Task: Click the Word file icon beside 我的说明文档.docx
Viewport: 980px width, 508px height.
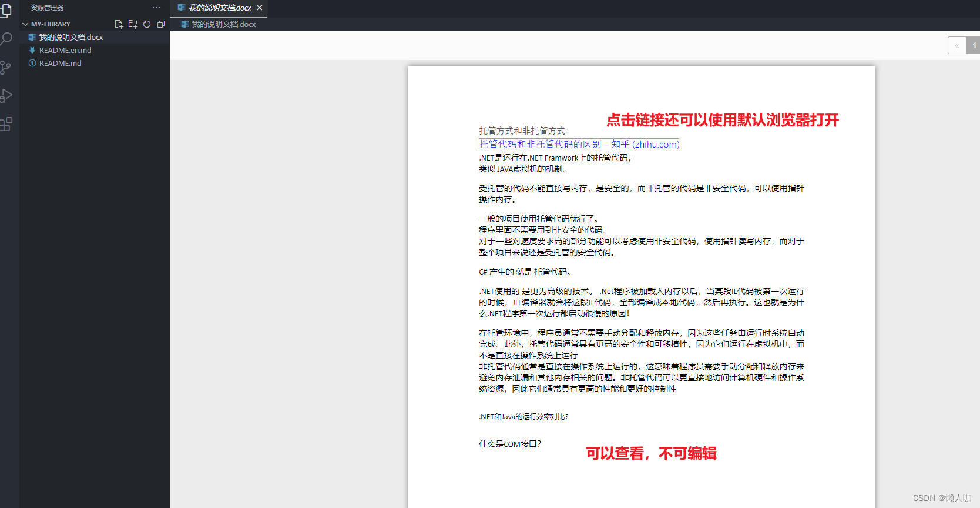Action: pyautogui.click(x=32, y=37)
